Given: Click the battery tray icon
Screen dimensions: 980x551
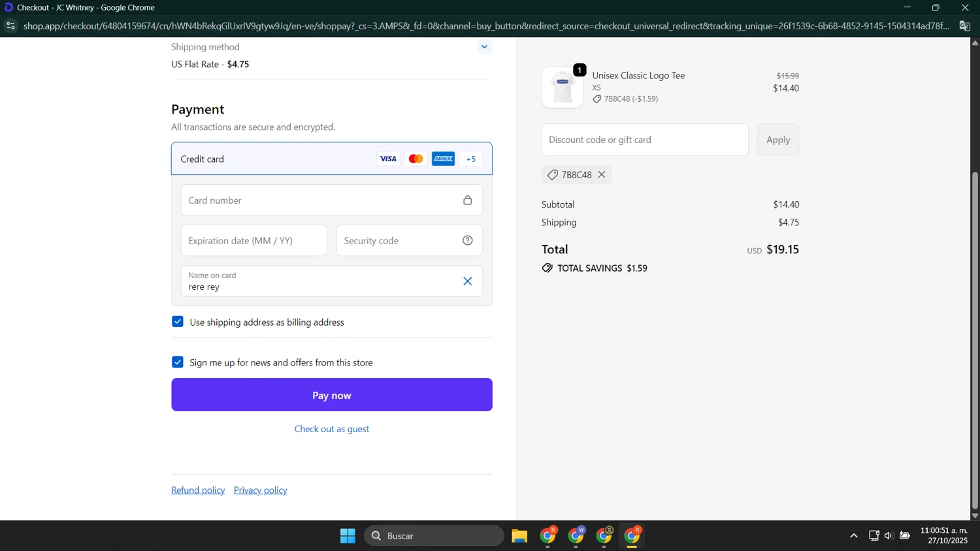Looking at the screenshot, I should coord(905,536).
